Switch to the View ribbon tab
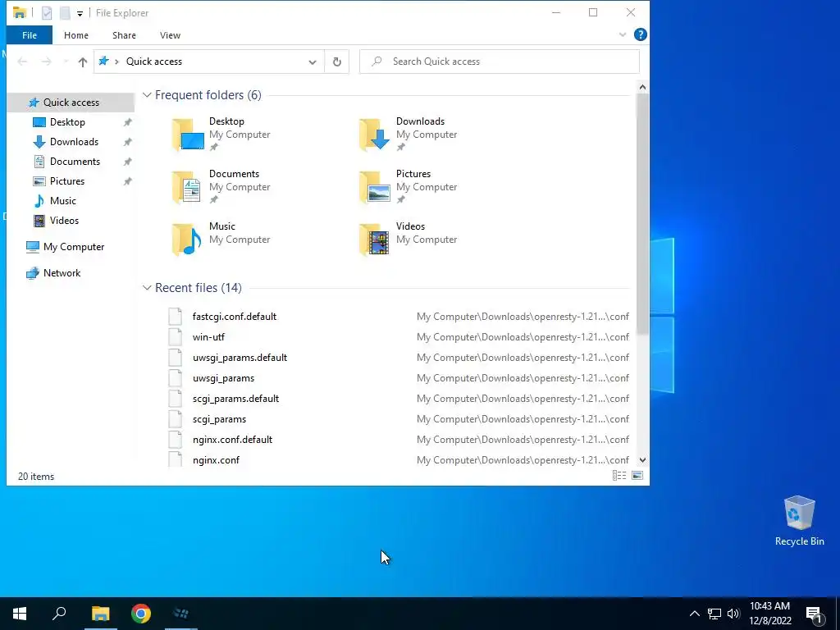840x630 pixels. [170, 35]
